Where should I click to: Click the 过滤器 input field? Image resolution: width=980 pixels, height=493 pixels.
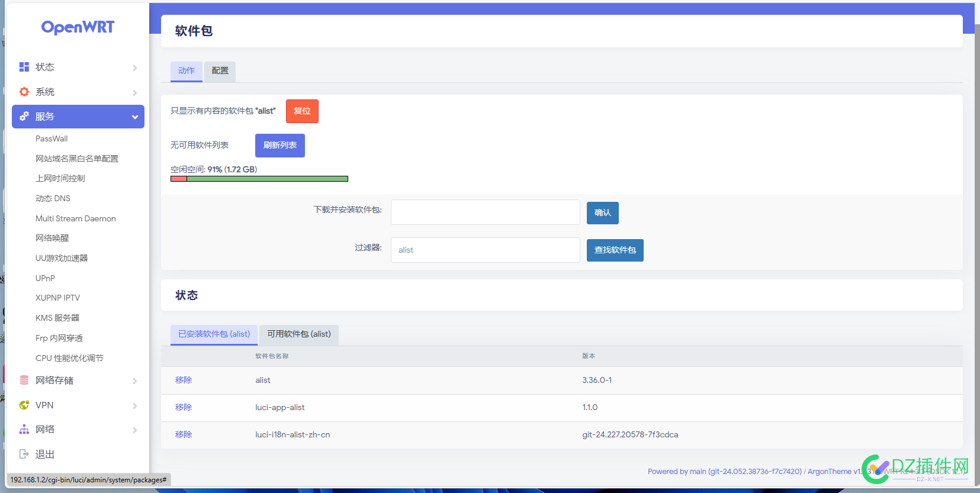(x=486, y=250)
